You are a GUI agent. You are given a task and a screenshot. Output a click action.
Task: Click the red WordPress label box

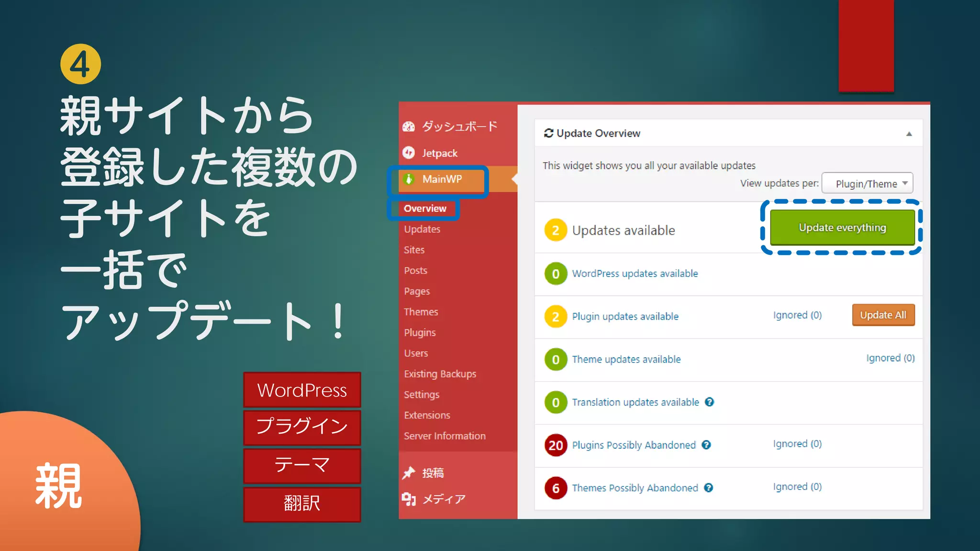point(302,390)
